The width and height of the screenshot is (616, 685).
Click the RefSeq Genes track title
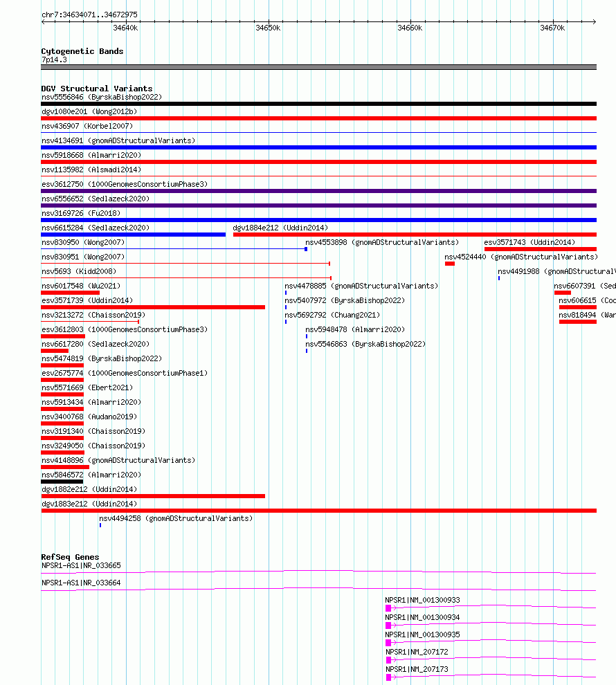coord(70,557)
